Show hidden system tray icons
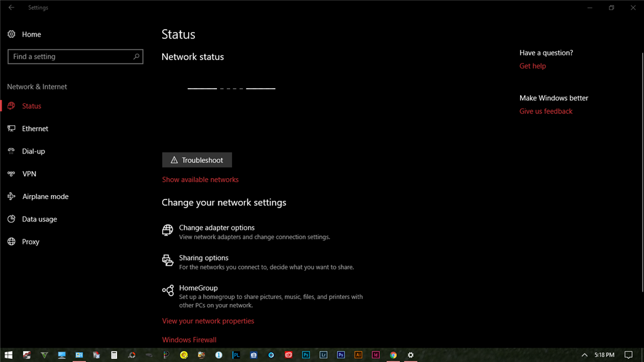 [x=584, y=354]
